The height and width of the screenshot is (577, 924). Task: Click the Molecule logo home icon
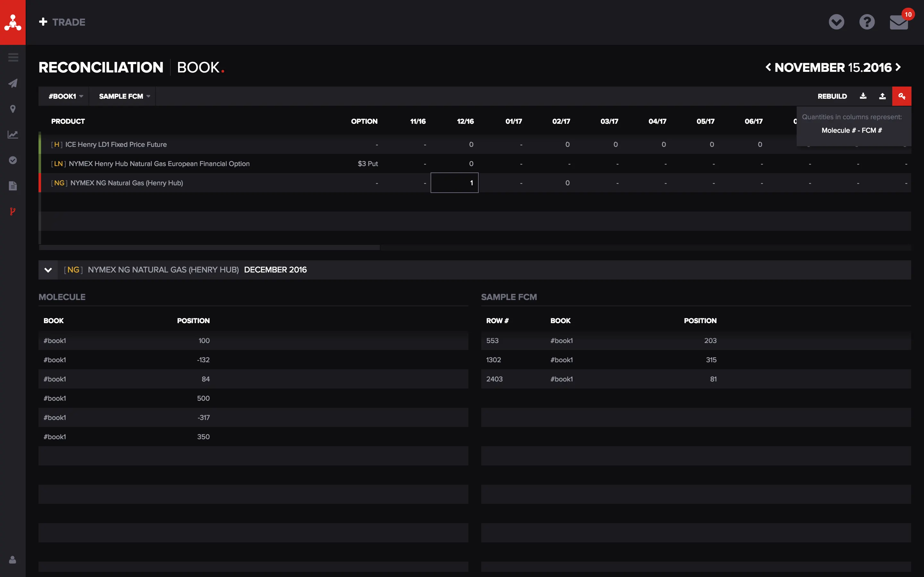pos(13,22)
